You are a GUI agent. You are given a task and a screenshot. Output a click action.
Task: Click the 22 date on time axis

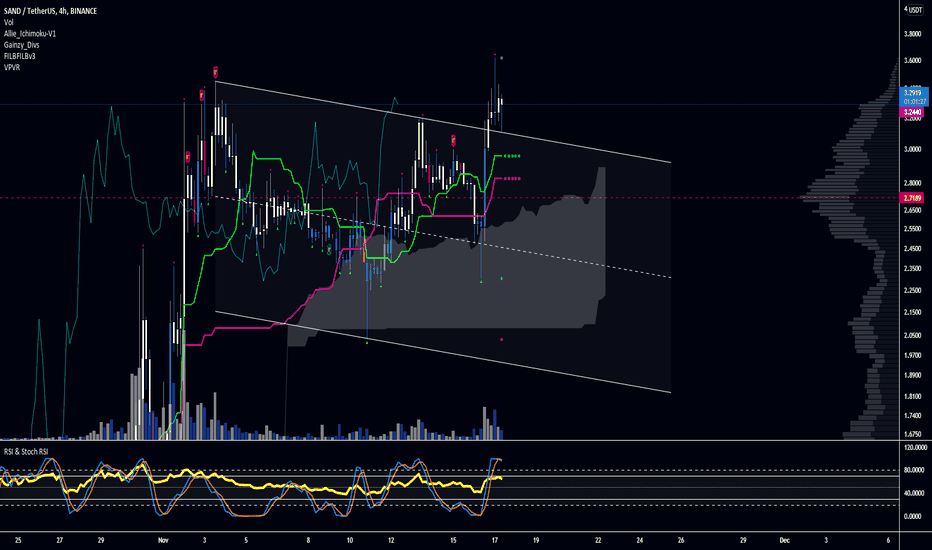pyautogui.click(x=598, y=540)
